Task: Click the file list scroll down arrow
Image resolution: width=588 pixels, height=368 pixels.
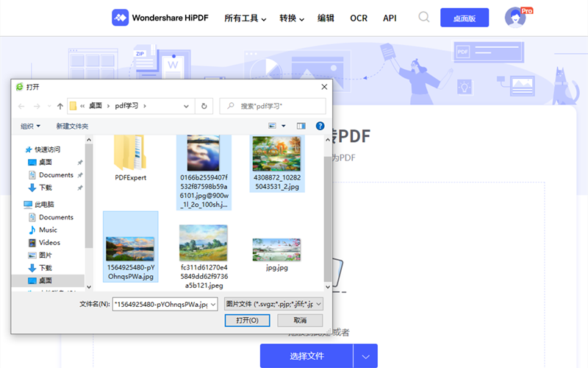Action: point(327,287)
